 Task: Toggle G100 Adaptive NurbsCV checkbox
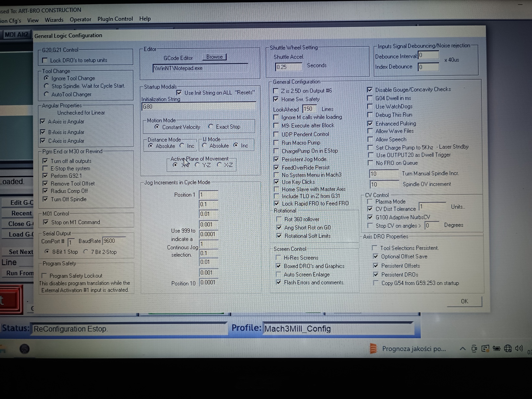[370, 217]
